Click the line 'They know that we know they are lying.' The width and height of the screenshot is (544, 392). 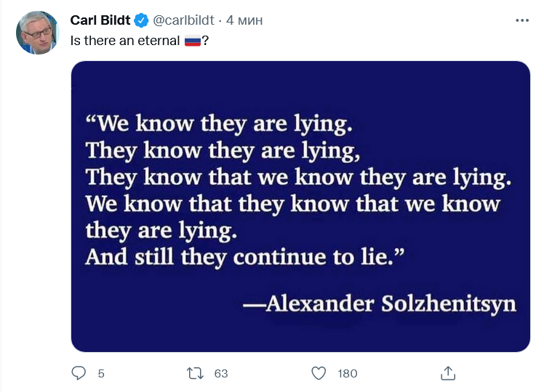tap(298, 177)
